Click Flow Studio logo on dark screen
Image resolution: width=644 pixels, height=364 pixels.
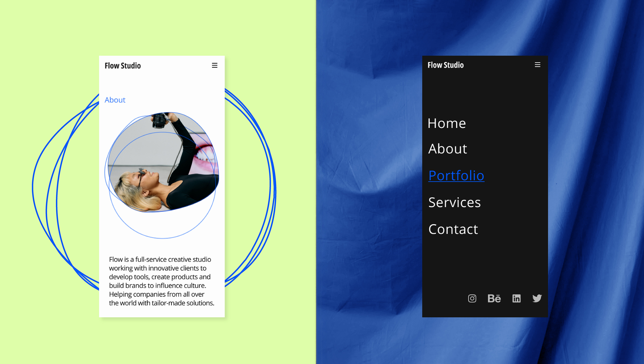tap(445, 65)
